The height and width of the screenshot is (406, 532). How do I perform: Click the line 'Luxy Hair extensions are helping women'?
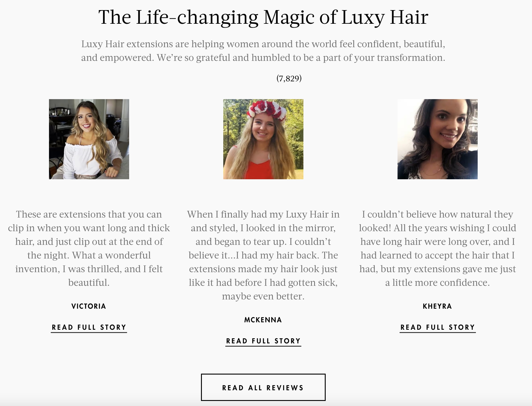[x=263, y=44]
